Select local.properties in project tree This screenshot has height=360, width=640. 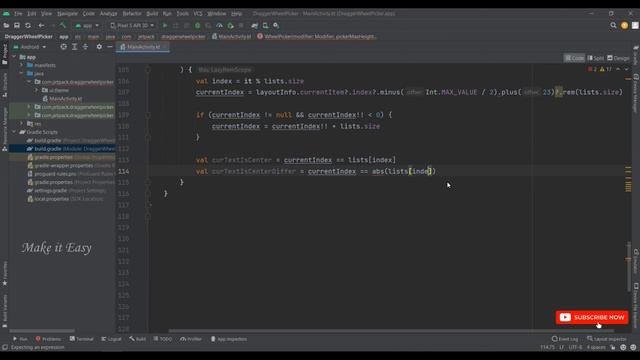tap(65, 199)
